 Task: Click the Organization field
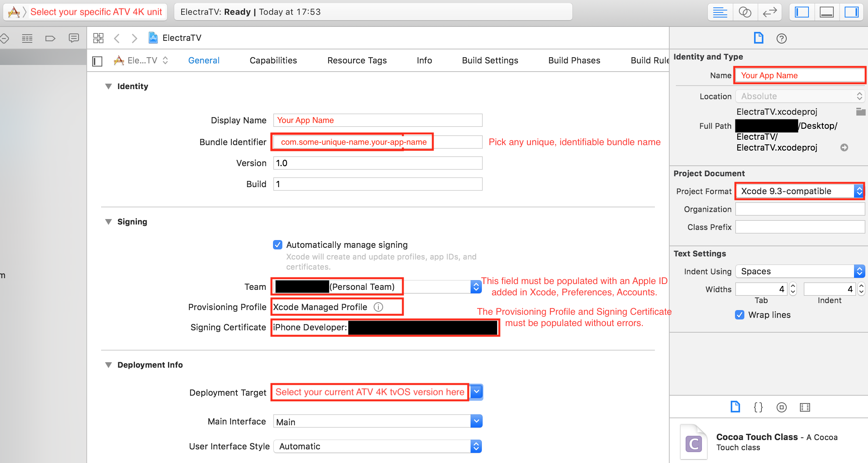tap(800, 209)
